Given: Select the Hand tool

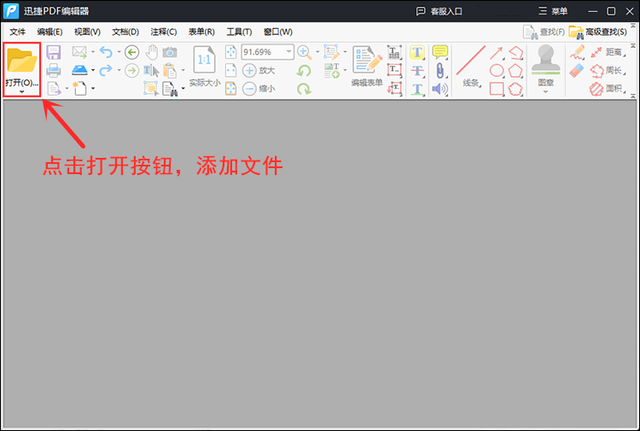Looking at the screenshot, I should coord(152,52).
